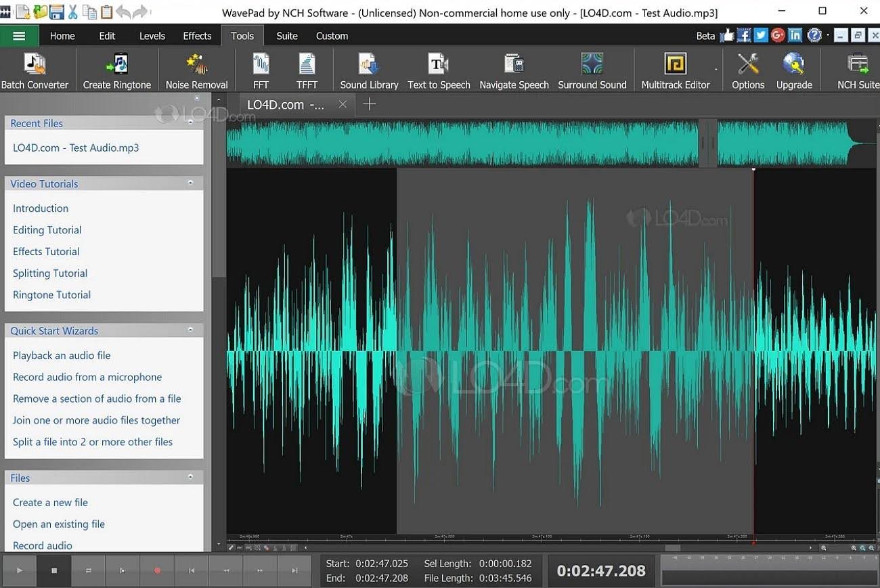Click the horizontal waveform scrollbar thumb
880x588 pixels.
click(x=672, y=548)
